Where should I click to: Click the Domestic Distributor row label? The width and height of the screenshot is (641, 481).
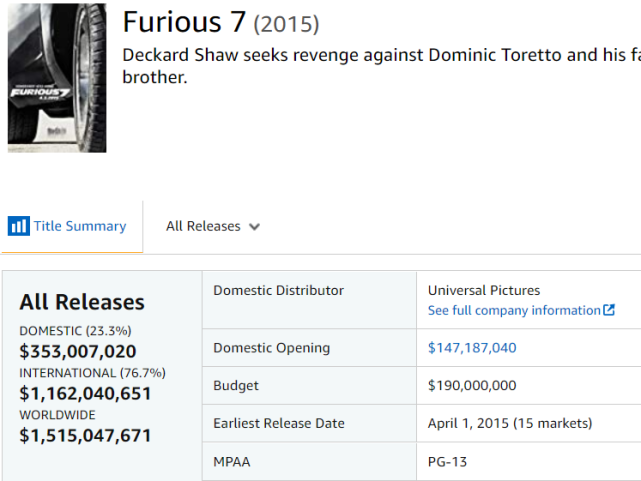[278, 291]
